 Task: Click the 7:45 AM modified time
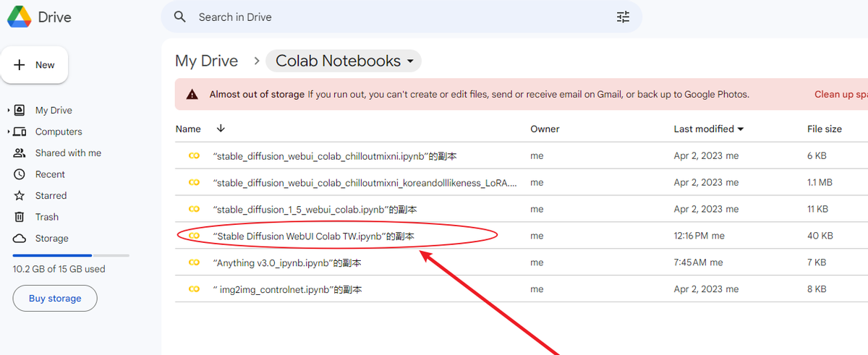click(x=690, y=262)
